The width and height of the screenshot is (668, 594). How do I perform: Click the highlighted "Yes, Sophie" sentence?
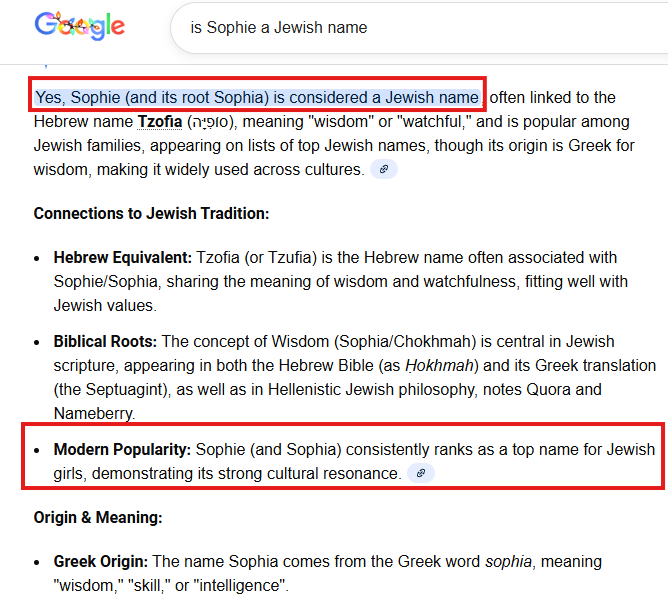tap(257, 98)
